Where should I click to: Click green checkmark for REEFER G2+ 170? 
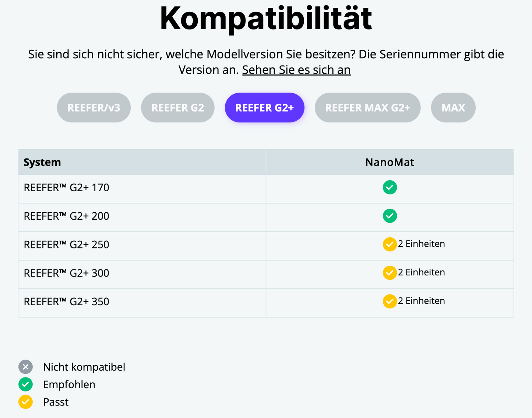[x=390, y=187]
